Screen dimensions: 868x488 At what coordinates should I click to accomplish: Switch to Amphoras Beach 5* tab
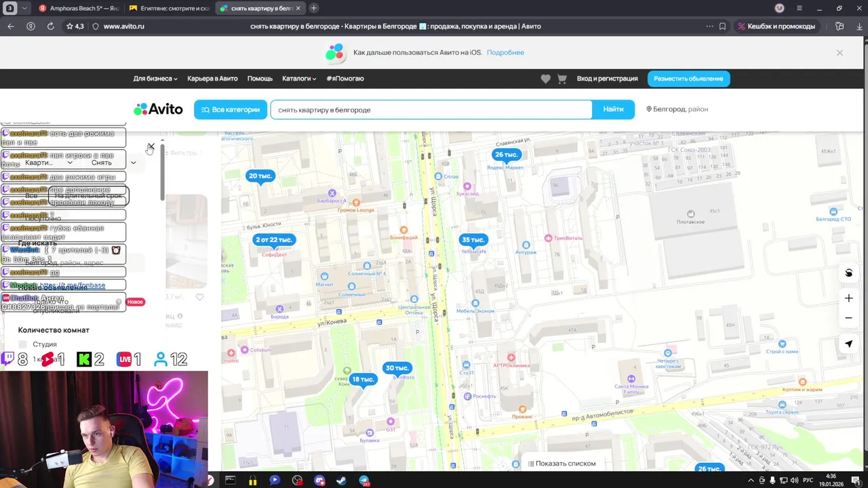tap(79, 8)
